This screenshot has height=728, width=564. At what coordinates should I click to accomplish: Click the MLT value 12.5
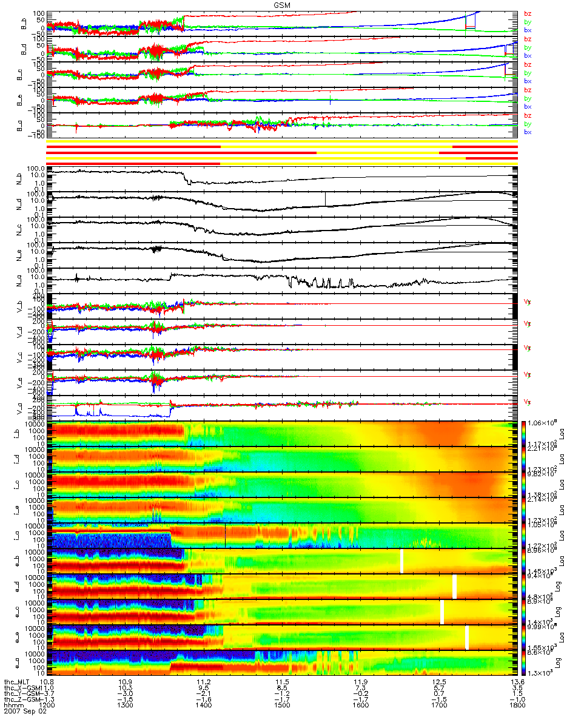click(438, 682)
